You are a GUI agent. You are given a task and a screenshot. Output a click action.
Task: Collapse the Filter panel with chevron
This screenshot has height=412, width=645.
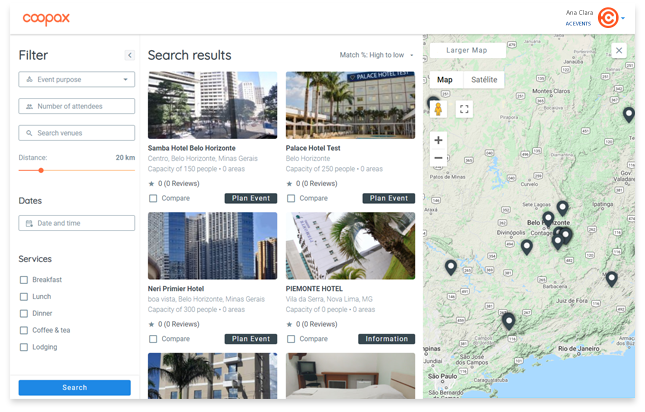(x=130, y=55)
